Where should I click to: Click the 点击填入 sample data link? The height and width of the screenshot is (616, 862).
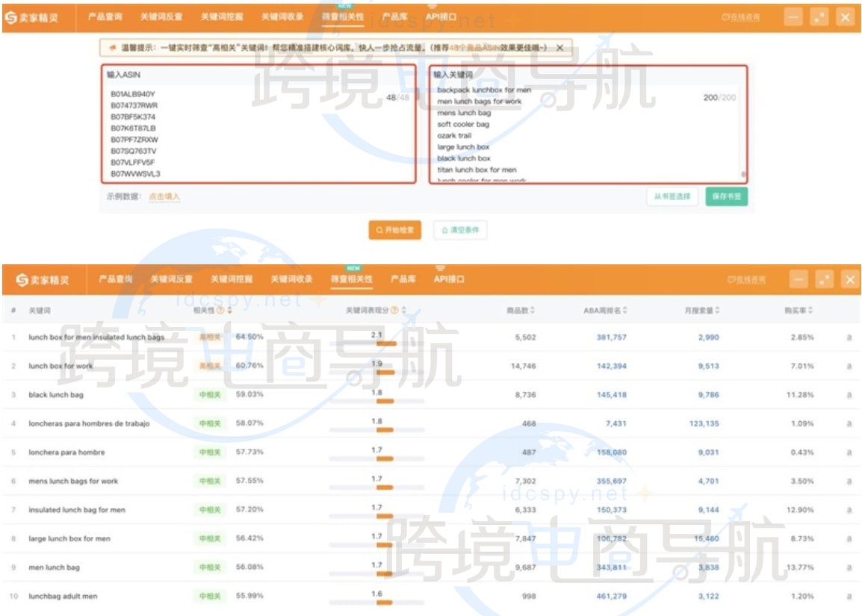click(164, 196)
